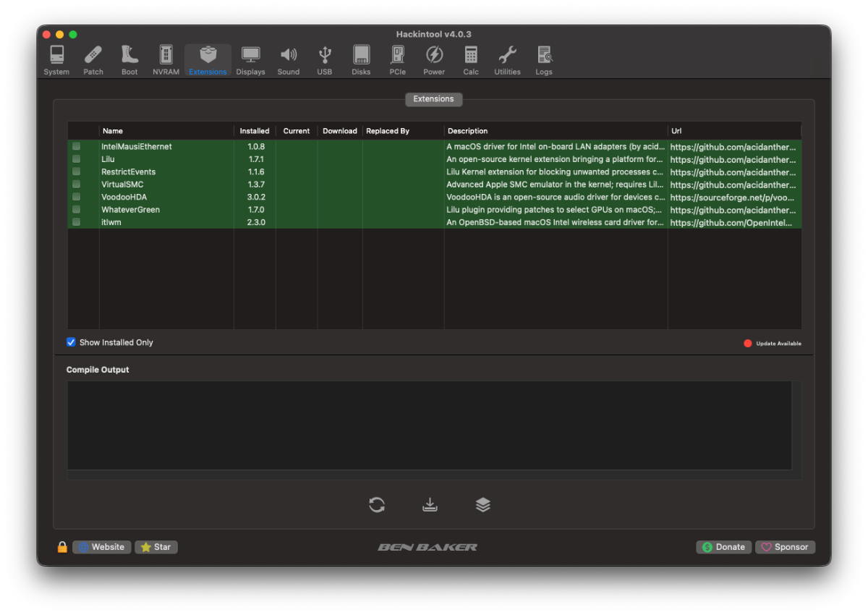
Task: Check the WhateverGreen row checkbox
Action: [76, 210]
